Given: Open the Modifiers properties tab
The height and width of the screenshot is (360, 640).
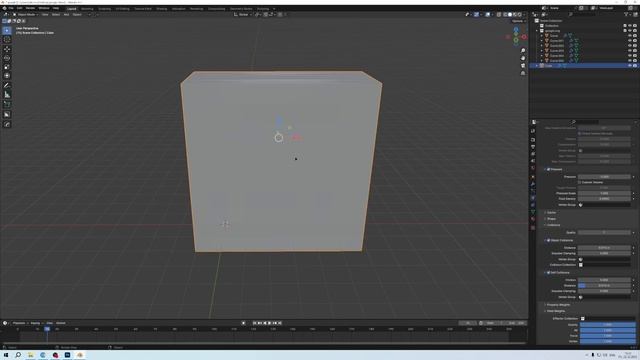Looking at the screenshot, I should (533, 184).
